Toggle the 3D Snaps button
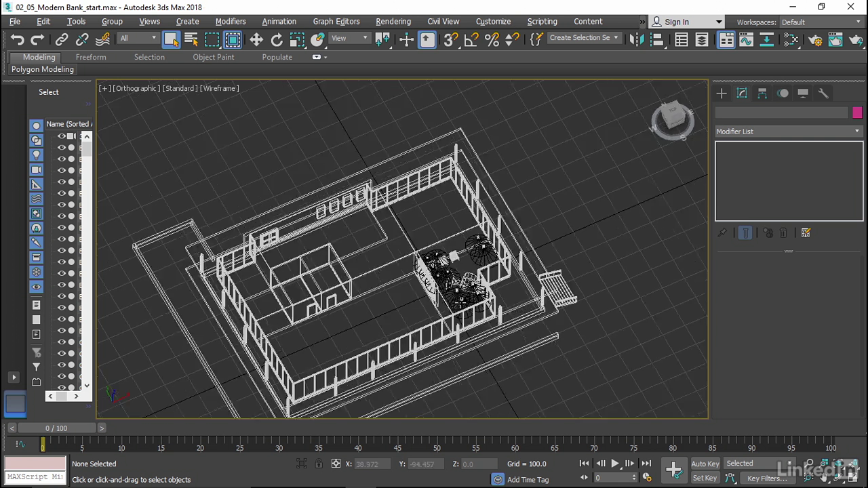Screen dimensions: 868x488 point(451,40)
